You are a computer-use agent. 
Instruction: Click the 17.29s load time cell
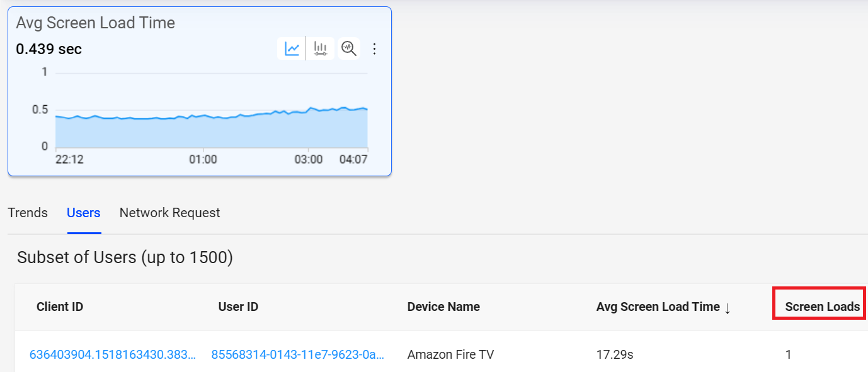click(x=615, y=354)
